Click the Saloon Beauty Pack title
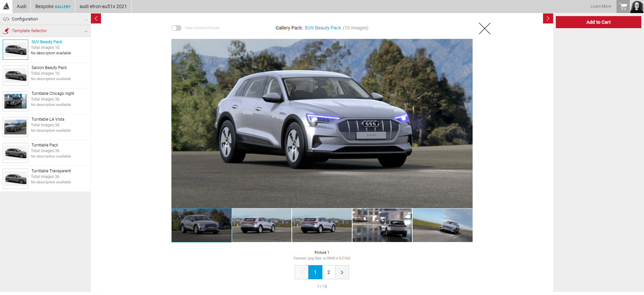The image size is (644, 295). [x=49, y=68]
